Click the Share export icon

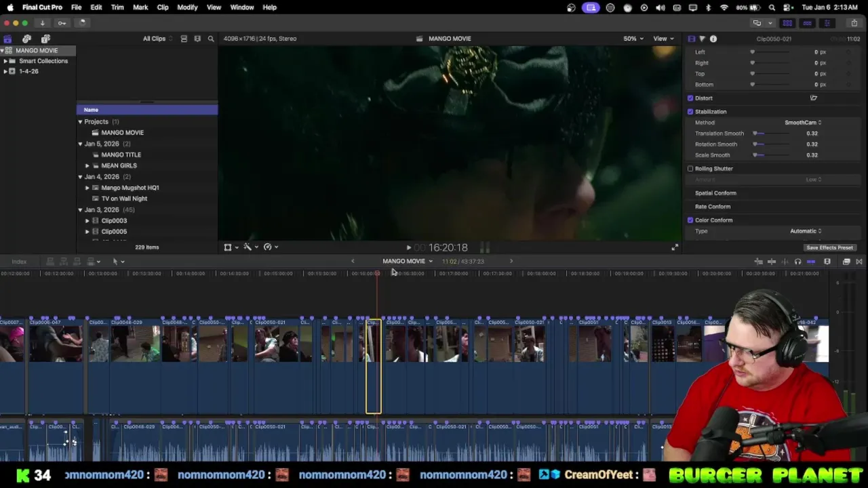click(x=854, y=23)
